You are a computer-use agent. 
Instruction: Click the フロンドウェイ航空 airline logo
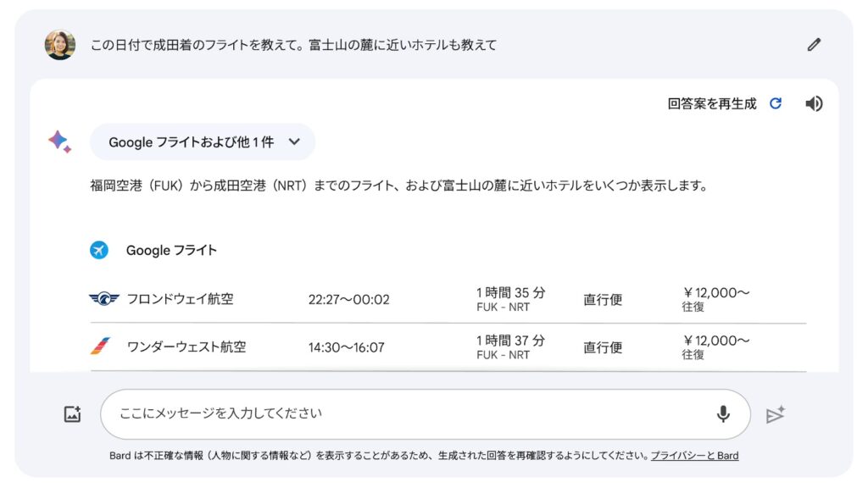[x=104, y=299]
